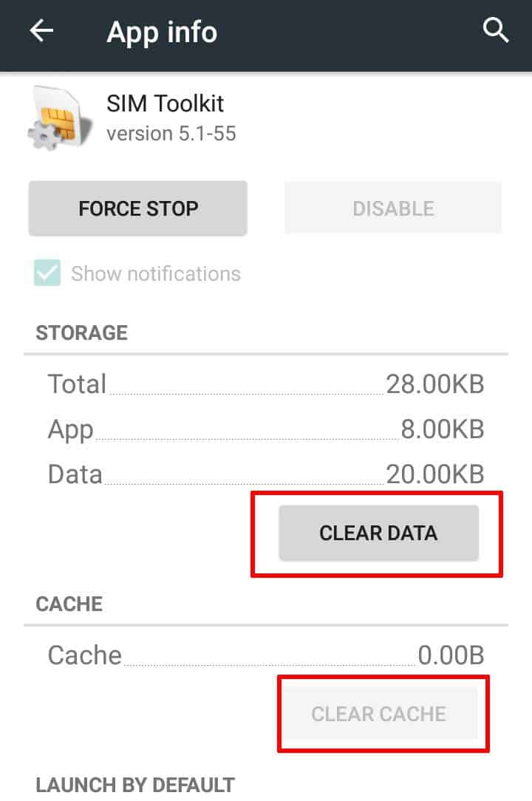This screenshot has width=532, height=801.
Task: Navigate back with the back arrow
Action: (41, 30)
